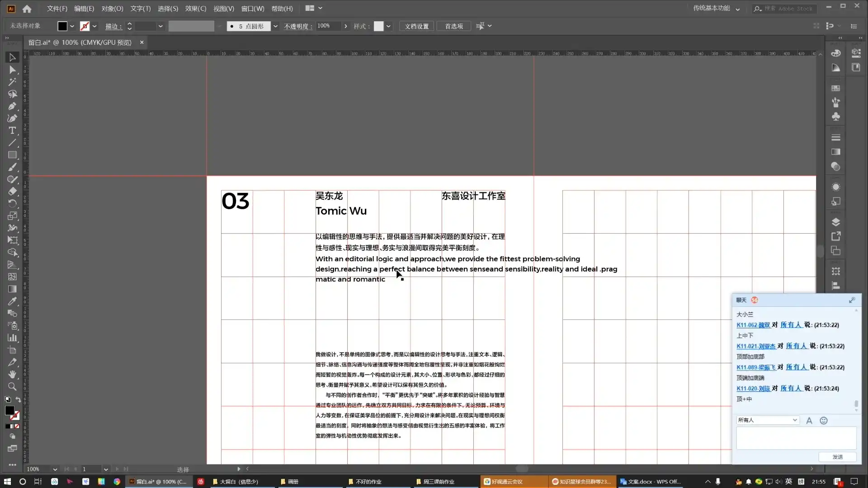Select the Rectangle tool
Viewport: 868px width, 488px height.
click(12, 155)
